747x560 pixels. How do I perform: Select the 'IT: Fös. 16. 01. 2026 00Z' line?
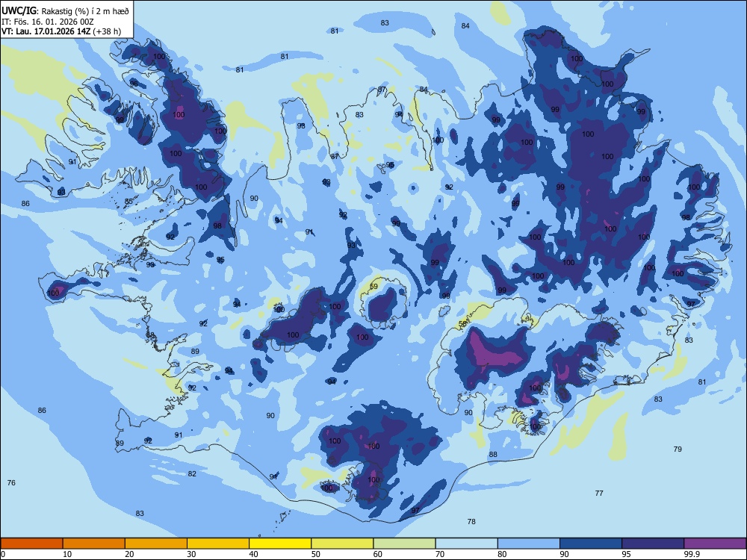48,22
